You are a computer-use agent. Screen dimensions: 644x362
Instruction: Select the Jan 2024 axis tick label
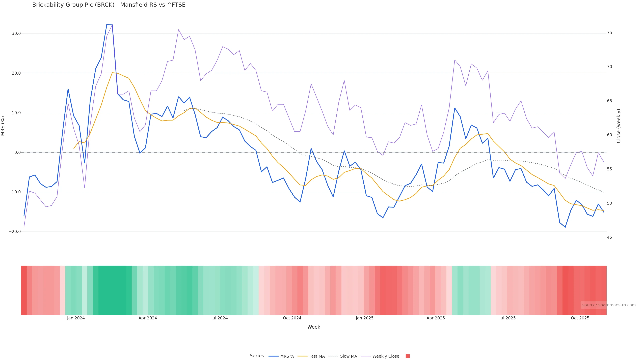pos(76,318)
